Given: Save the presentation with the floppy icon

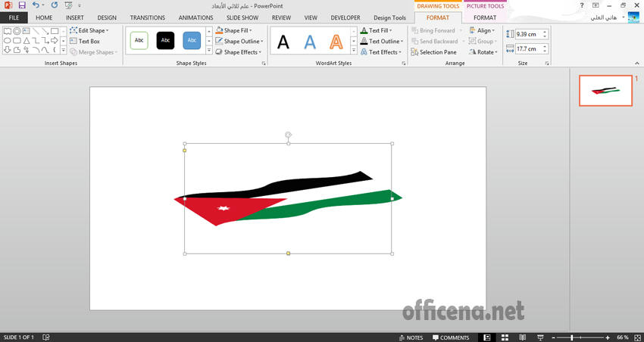Looking at the screenshot, I should pyautogui.click(x=22, y=5).
